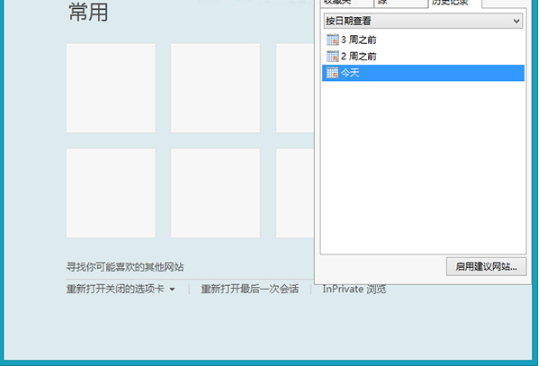Open the second frequent-site tile in bottom row
Viewport: 539px width, 366px height.
click(x=216, y=193)
